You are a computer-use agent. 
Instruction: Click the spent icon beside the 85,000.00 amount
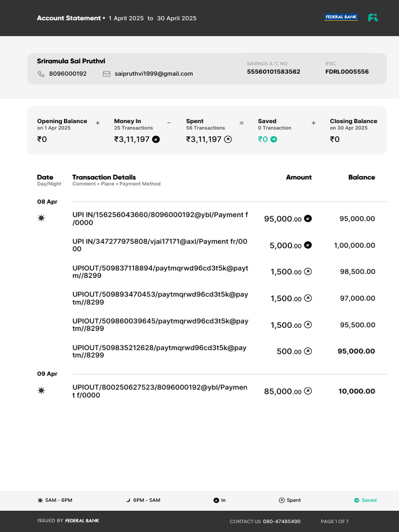click(x=308, y=391)
